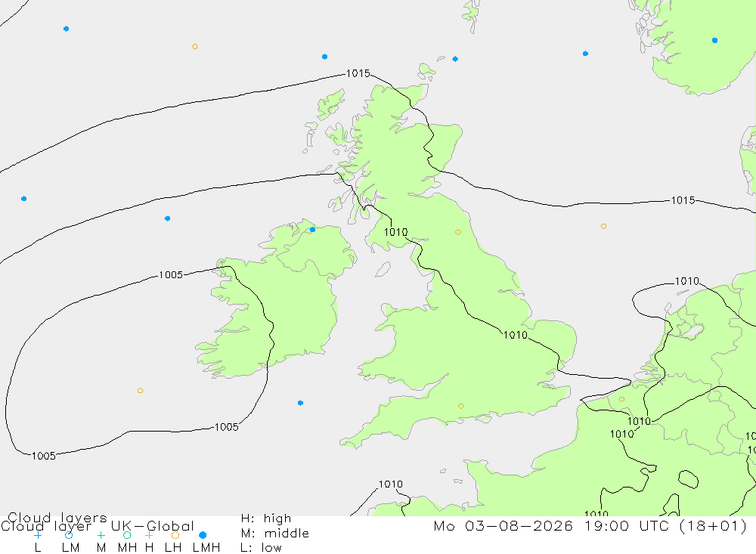Click the orange circle LH legend symbol
756x554 pixels.
click(x=175, y=535)
